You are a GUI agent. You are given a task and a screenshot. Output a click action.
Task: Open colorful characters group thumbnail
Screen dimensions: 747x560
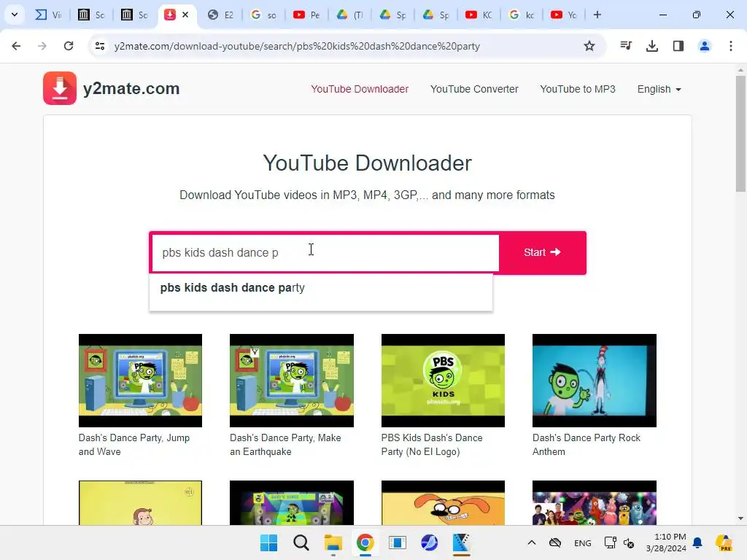point(594,503)
